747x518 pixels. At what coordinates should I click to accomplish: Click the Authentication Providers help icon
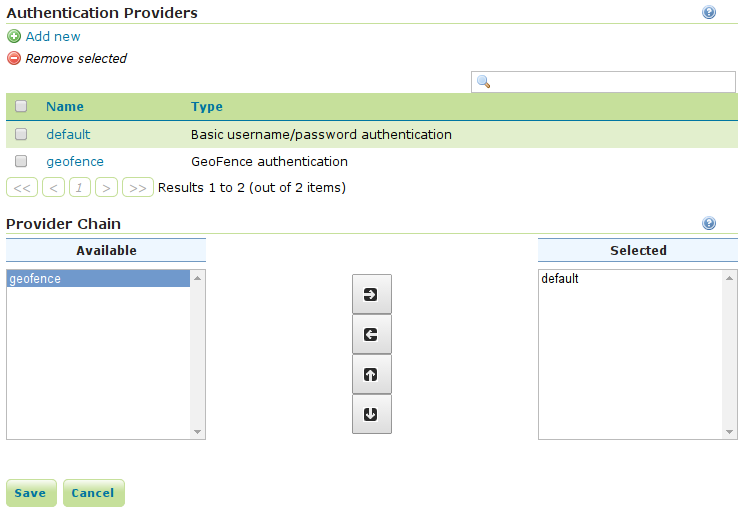click(x=709, y=13)
